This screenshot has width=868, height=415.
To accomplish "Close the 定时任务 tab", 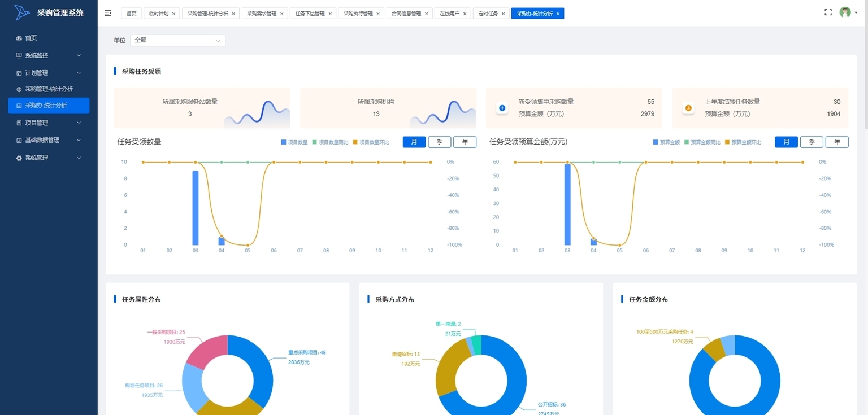I will (503, 14).
